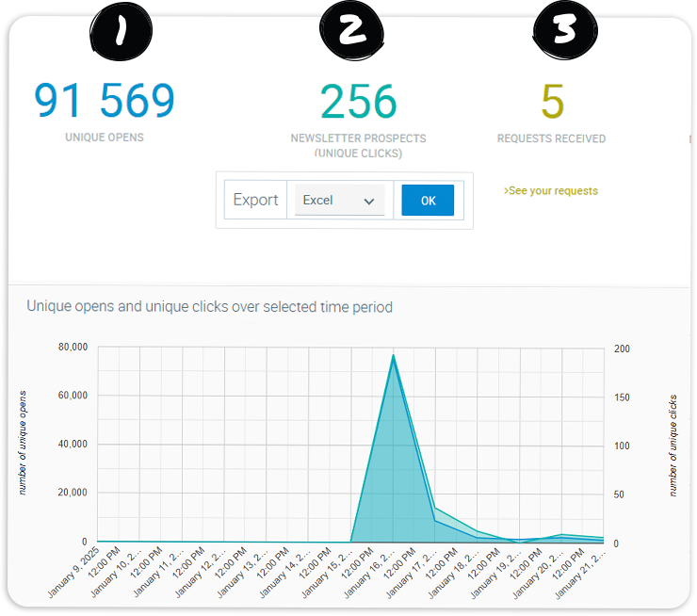Click the NEWSLETTER PROSPECTS label
Viewport: 697px width, 616px height.
358,138
